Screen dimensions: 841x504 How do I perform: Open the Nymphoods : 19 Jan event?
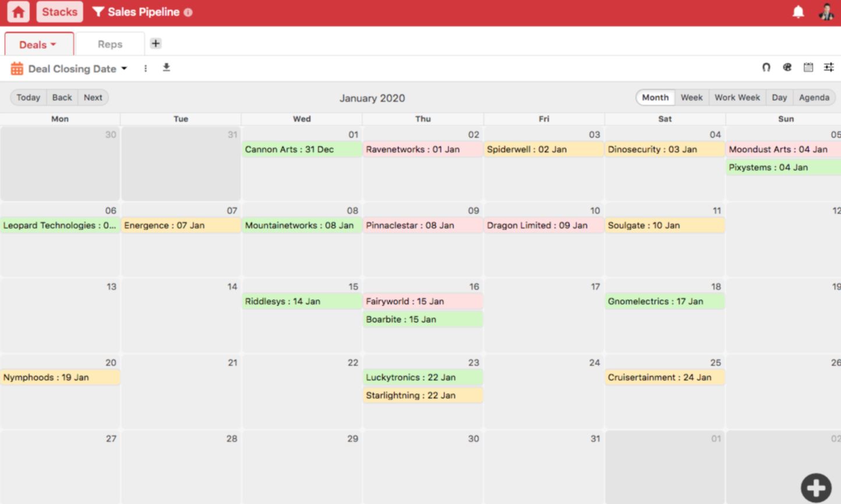60,378
